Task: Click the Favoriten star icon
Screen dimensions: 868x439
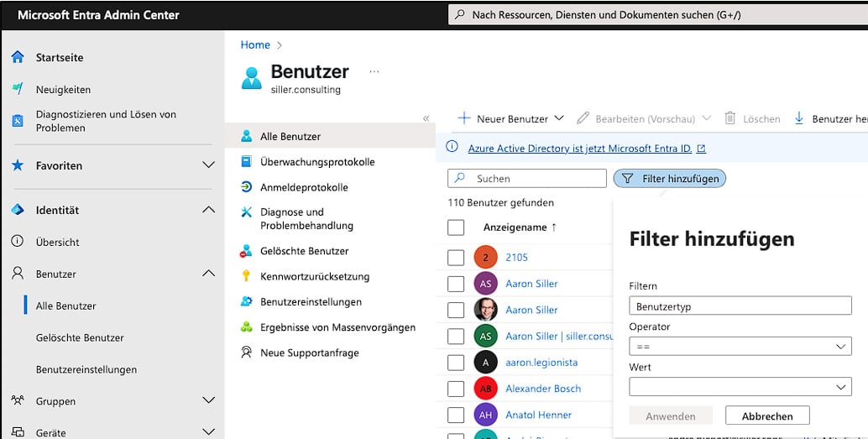Action: pos(18,165)
